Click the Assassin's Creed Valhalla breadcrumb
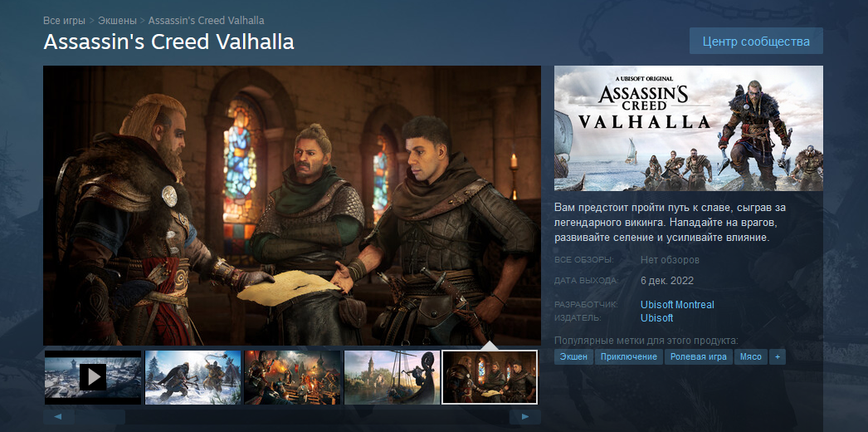The height and width of the screenshot is (432, 868). [x=207, y=21]
